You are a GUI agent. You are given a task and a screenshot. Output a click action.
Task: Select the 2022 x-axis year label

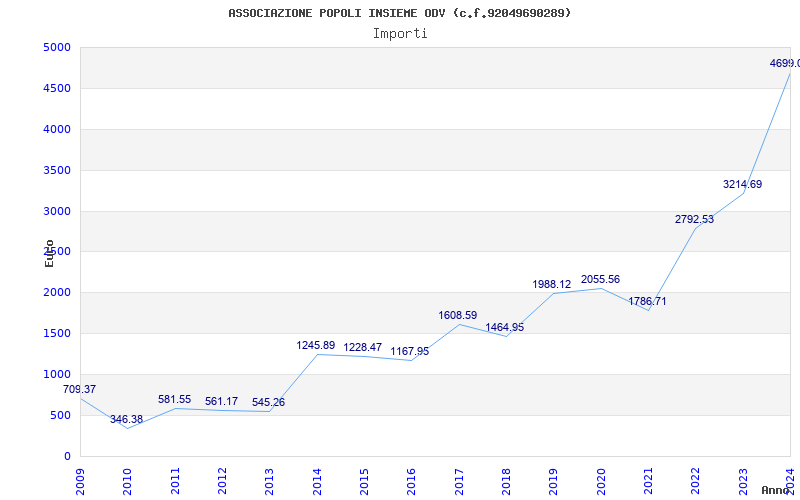click(695, 482)
